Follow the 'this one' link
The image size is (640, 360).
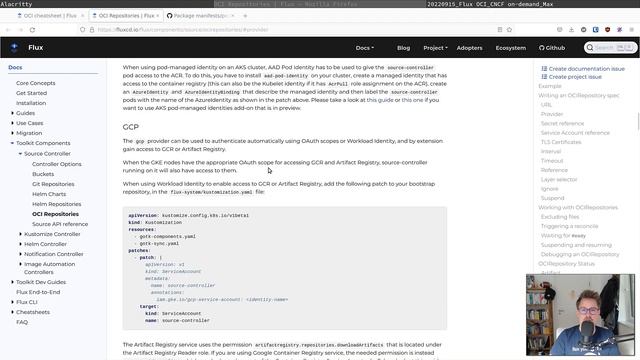(x=412, y=100)
